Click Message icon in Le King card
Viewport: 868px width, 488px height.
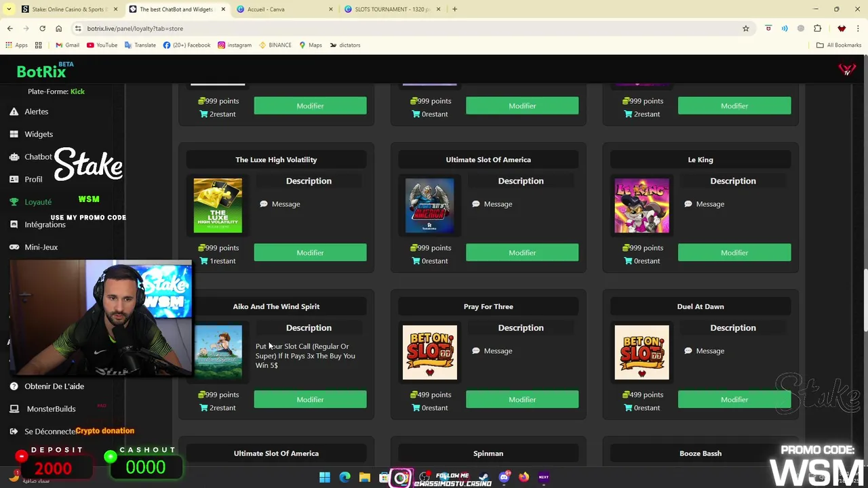tap(688, 204)
